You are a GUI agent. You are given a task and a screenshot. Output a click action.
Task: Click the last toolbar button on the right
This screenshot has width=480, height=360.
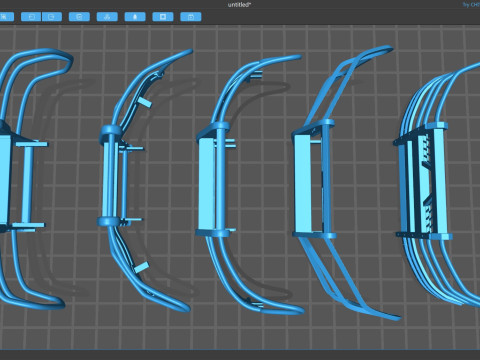pos(191,17)
